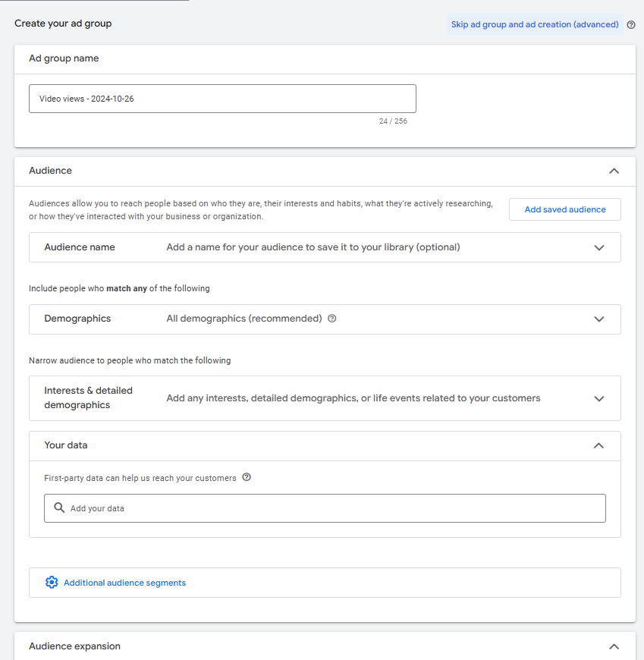Click the Audience expansion header title

tap(74, 646)
